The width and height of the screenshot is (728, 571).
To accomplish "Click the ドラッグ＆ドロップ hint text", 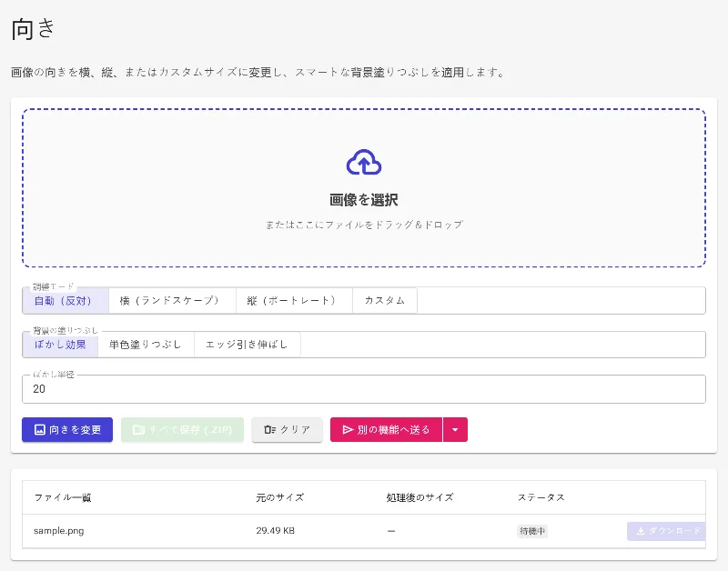I will click(364, 225).
